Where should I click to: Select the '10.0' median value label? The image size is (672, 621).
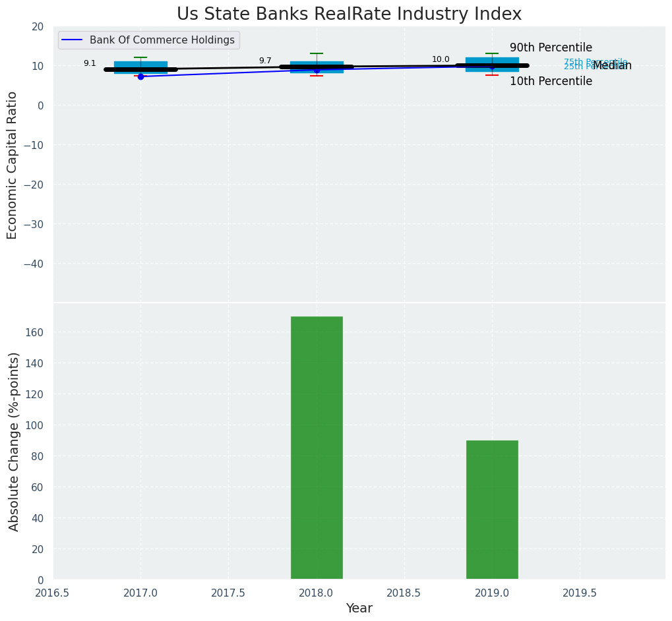pos(441,59)
